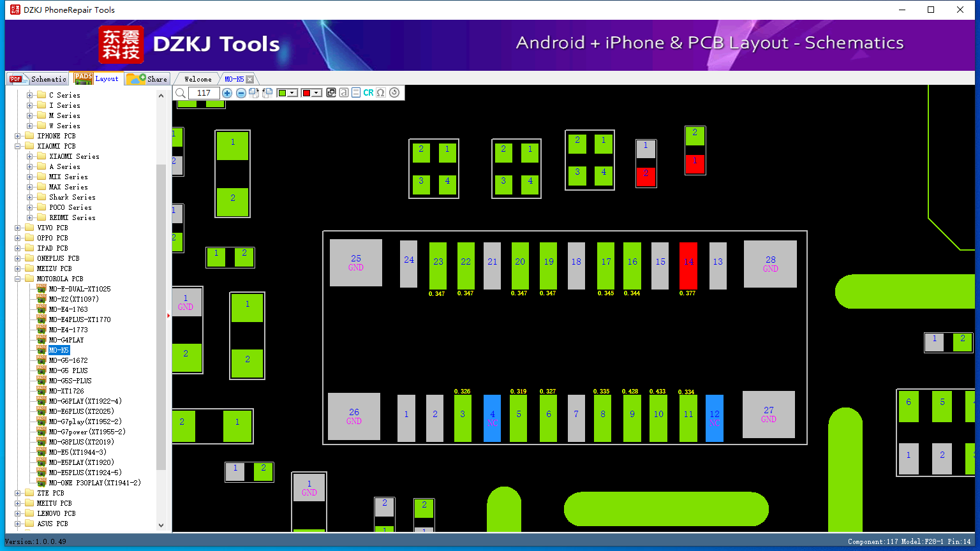The height and width of the screenshot is (551, 980).
Task: Click green pad 23 on the connector
Action: [438, 265]
